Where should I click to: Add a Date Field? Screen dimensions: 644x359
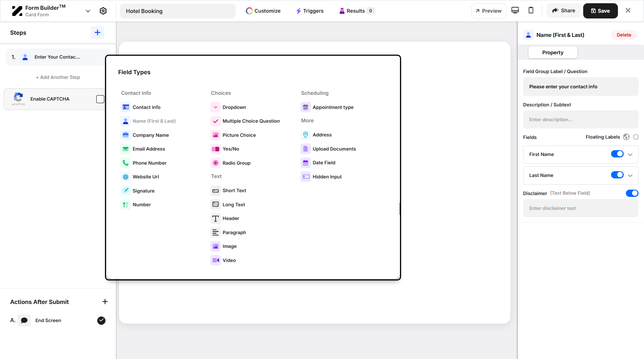[318, 162]
